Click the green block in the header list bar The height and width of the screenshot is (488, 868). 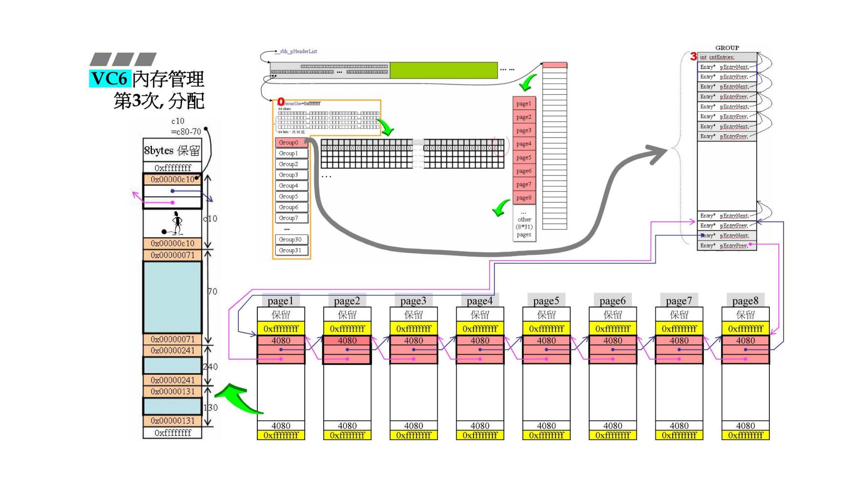pos(443,70)
